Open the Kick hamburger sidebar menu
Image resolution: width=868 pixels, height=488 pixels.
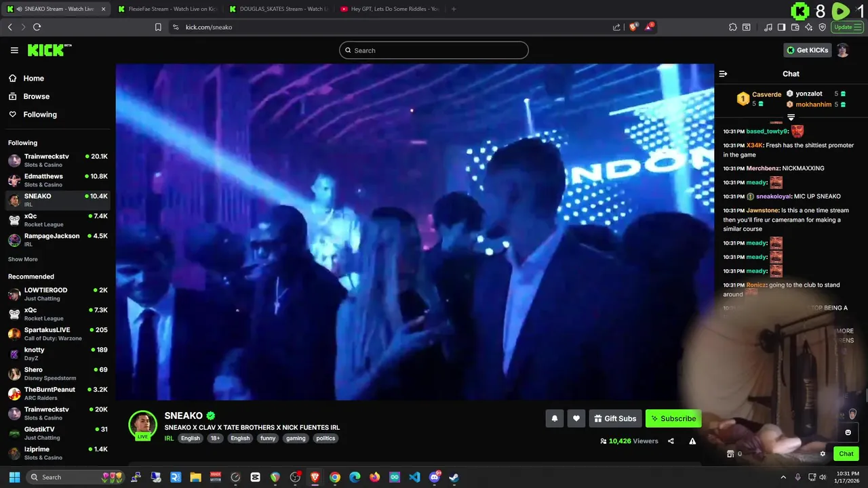tap(14, 50)
